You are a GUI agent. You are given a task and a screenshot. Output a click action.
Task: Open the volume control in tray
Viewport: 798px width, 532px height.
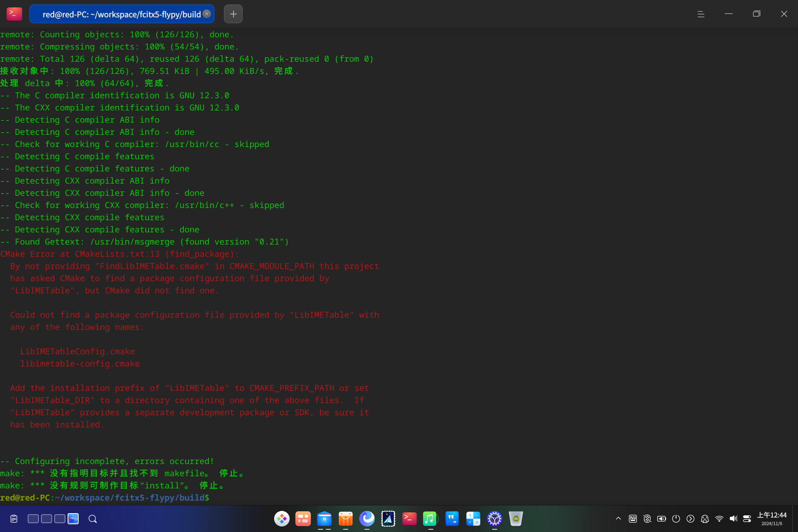click(733, 519)
